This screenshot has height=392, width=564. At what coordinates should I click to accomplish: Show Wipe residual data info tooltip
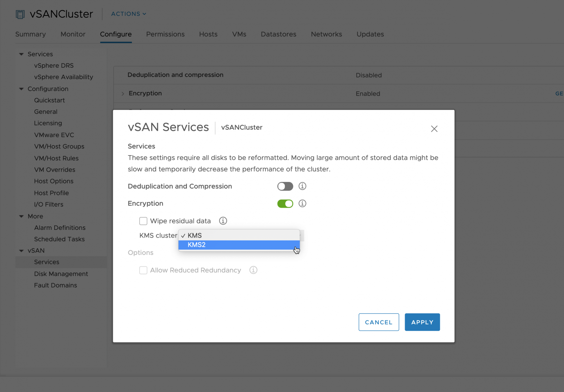tap(223, 221)
